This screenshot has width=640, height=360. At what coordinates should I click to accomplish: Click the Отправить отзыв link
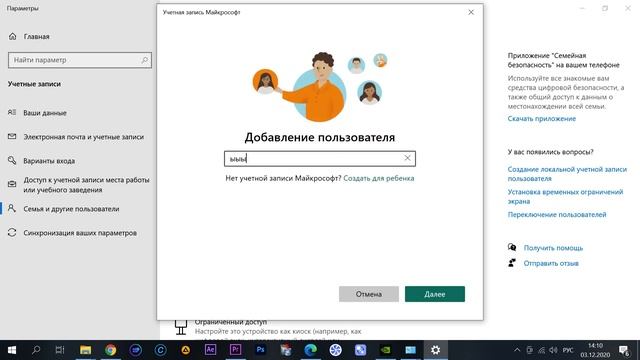551,263
